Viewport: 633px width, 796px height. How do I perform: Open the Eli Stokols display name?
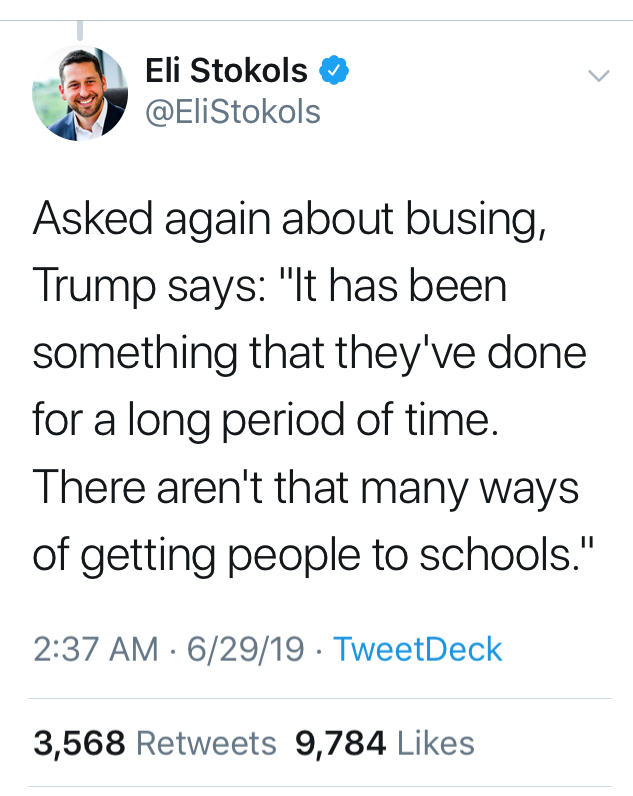(226, 71)
